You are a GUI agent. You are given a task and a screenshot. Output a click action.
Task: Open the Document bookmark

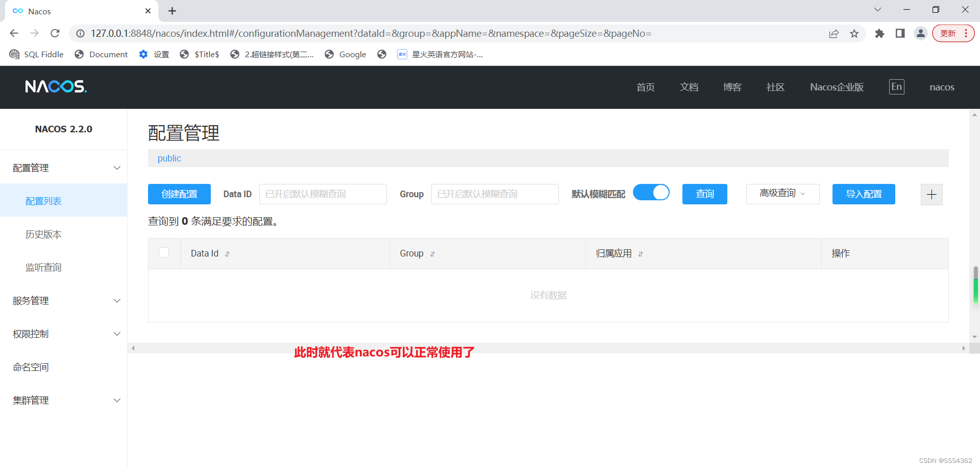pyautogui.click(x=101, y=54)
